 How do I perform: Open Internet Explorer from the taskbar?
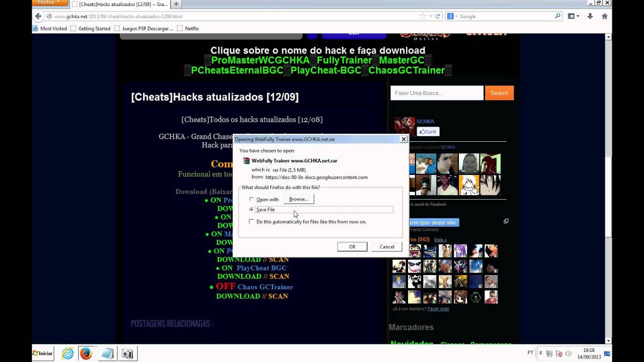click(67, 354)
